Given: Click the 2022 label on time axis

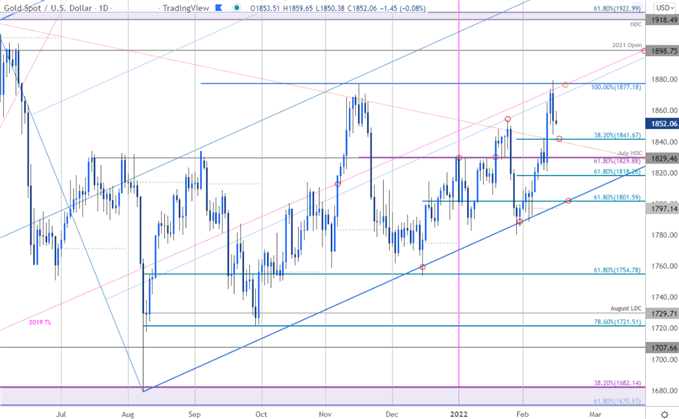Looking at the screenshot, I should coord(458,410).
